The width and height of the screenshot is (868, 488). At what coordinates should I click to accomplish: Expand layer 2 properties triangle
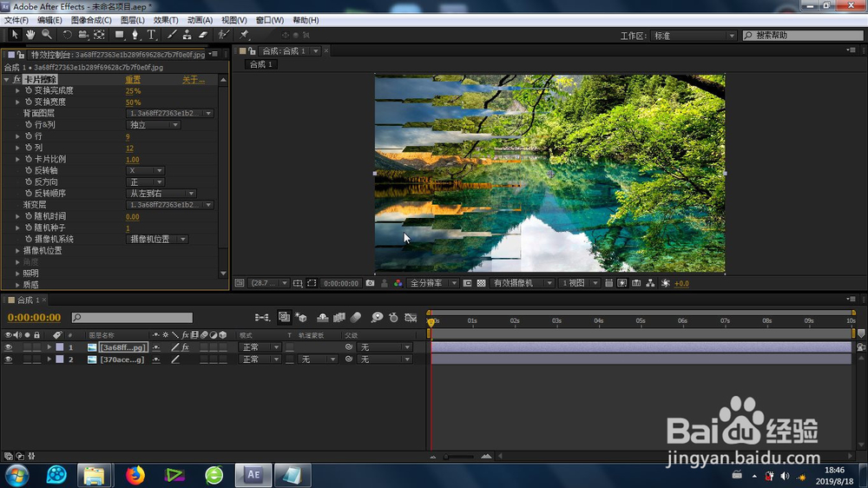[49, 359]
